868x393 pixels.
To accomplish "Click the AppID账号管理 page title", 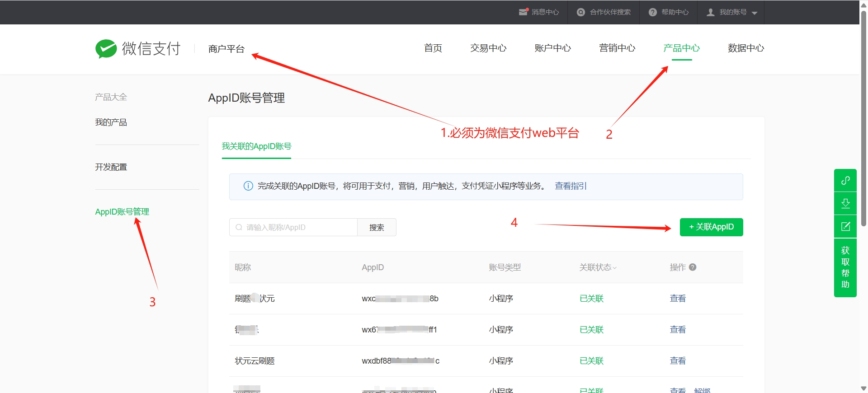I will pyautogui.click(x=246, y=98).
